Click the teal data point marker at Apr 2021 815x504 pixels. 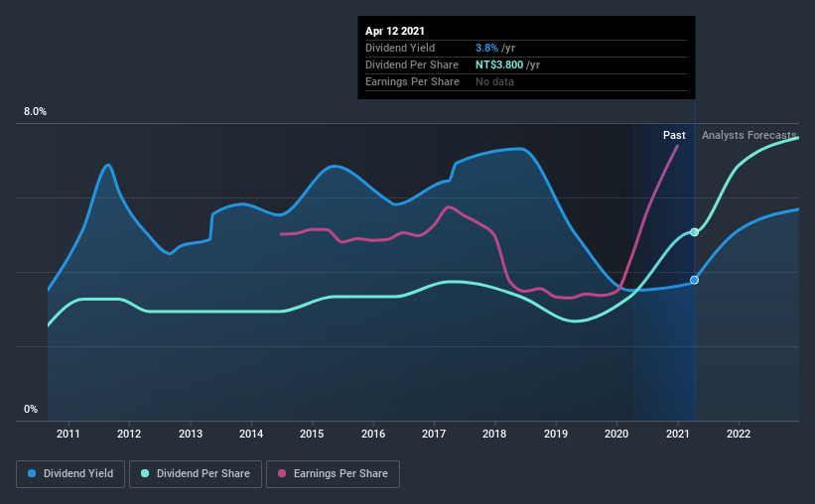tap(695, 232)
